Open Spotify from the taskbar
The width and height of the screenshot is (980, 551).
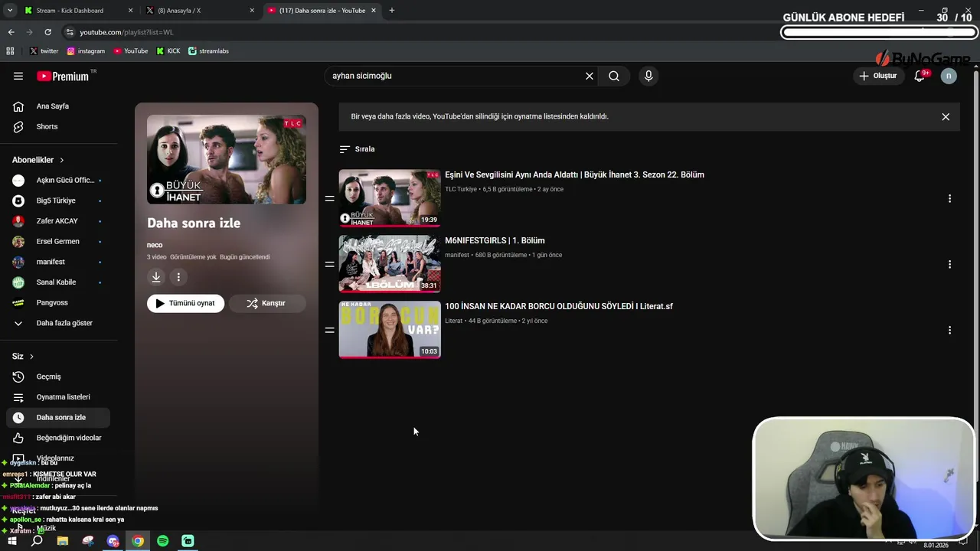coord(162,541)
